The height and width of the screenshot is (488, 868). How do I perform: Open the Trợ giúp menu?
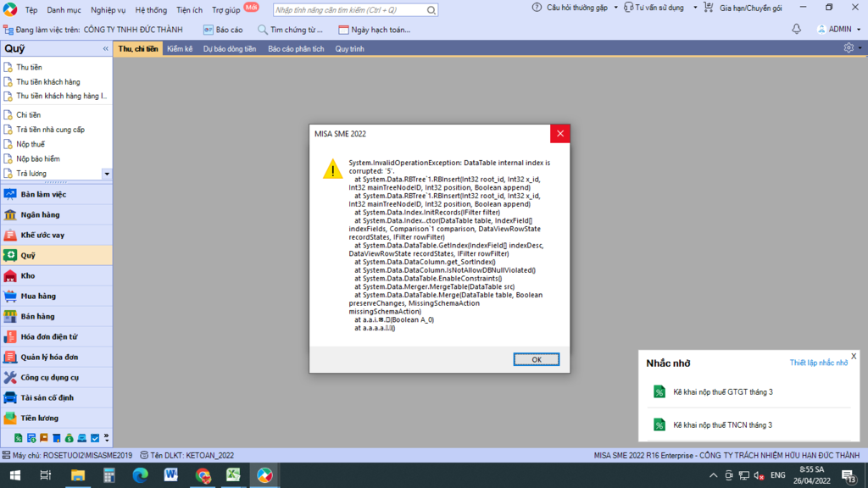pyautogui.click(x=225, y=10)
